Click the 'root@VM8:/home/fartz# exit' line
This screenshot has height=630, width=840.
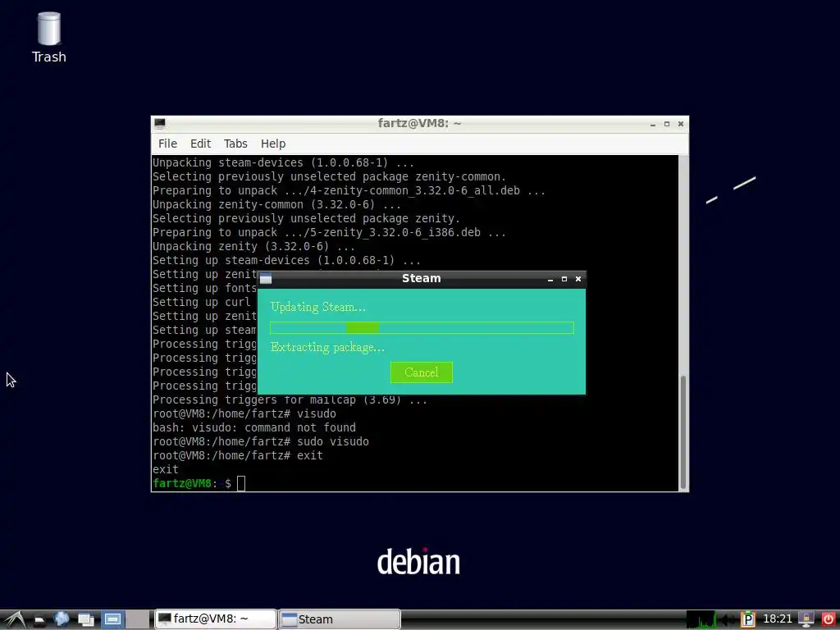238,455
